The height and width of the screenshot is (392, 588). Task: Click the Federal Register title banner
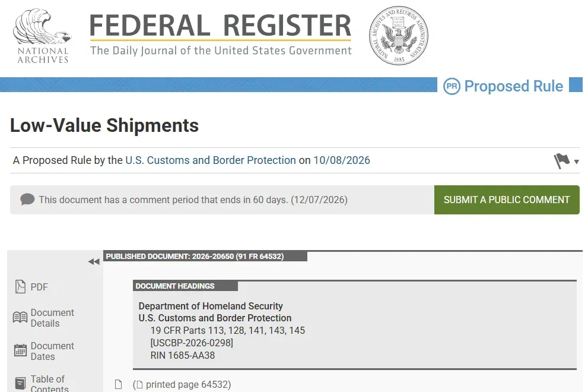pos(221,34)
